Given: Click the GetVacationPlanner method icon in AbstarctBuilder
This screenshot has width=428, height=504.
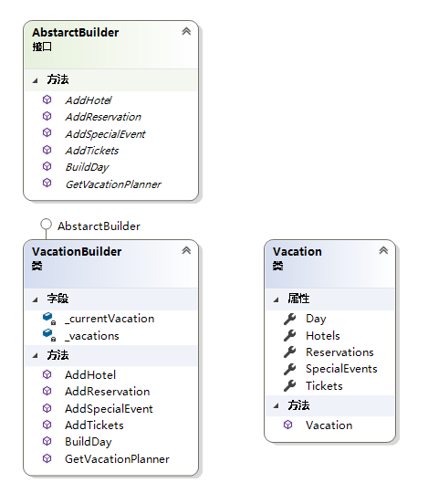Looking at the screenshot, I should click(x=47, y=183).
